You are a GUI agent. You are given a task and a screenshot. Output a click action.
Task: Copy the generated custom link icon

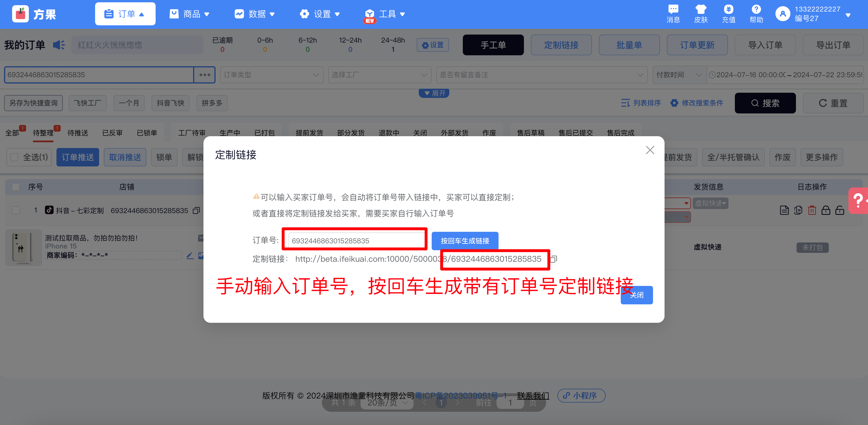554,259
